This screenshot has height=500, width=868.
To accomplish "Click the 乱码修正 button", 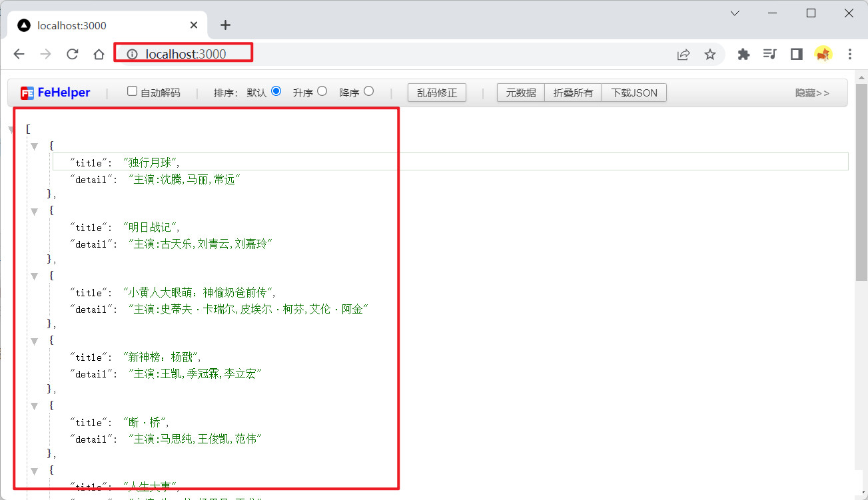I will pyautogui.click(x=437, y=93).
